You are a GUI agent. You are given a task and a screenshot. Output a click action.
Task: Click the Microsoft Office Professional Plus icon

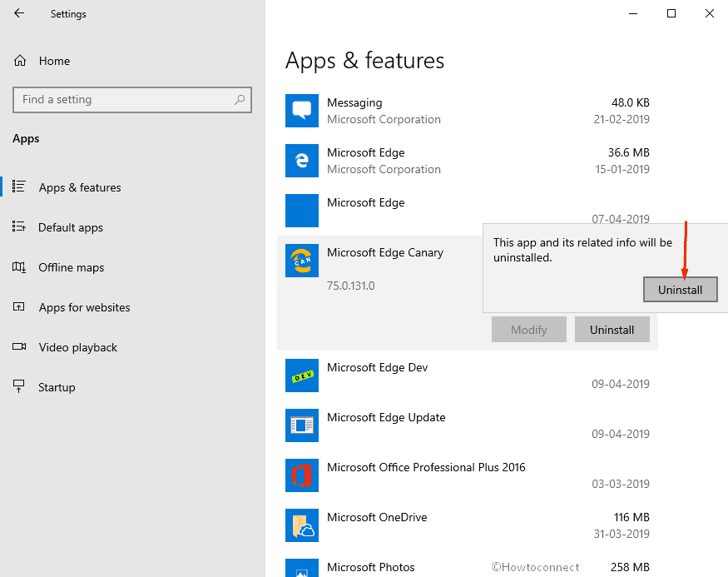[302, 475]
